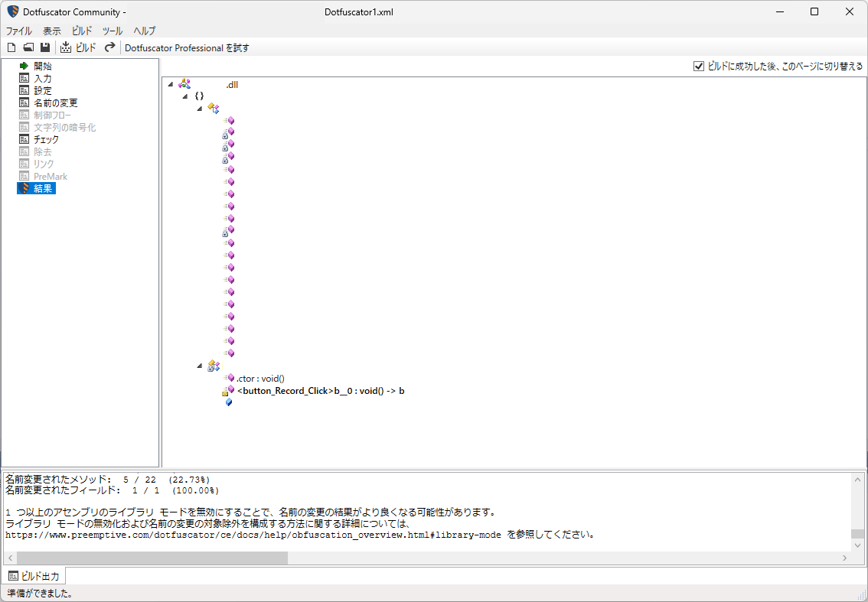Select the .dll assembly icon in the tree
This screenshot has height=602, width=868.
[x=184, y=84]
